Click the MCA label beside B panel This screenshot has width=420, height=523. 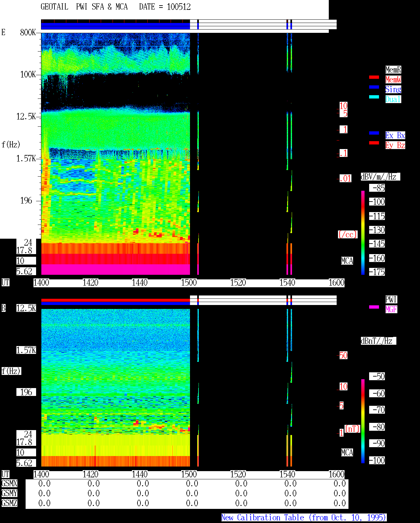(x=347, y=452)
